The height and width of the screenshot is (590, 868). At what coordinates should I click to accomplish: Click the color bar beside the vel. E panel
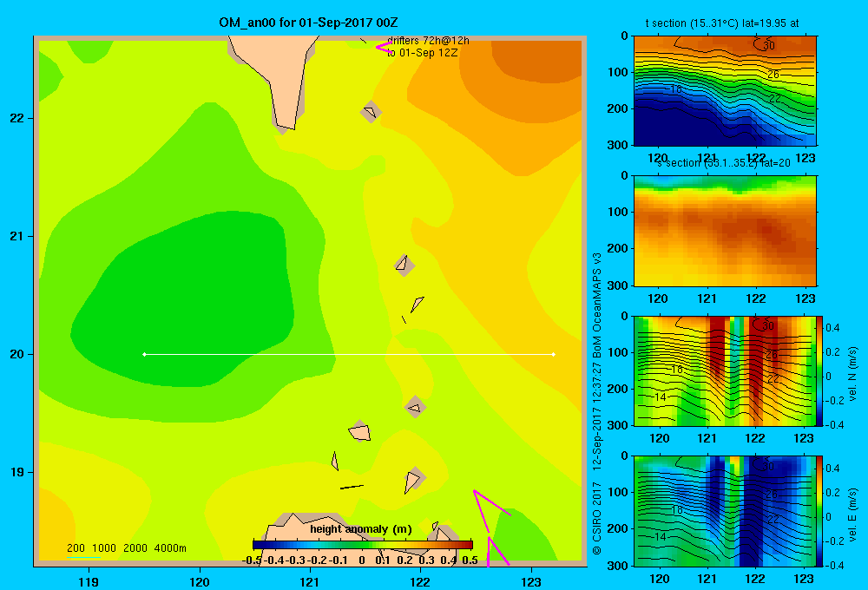pyautogui.click(x=820, y=511)
